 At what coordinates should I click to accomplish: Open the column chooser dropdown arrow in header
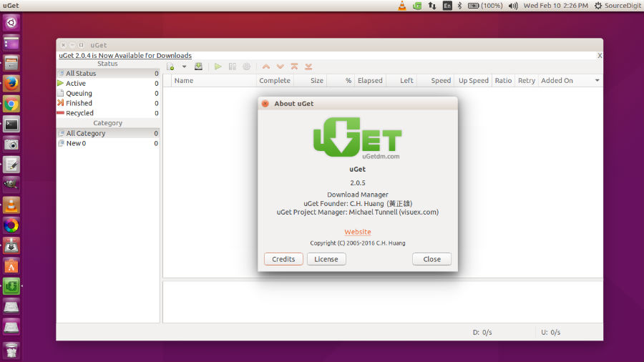pyautogui.click(x=597, y=81)
